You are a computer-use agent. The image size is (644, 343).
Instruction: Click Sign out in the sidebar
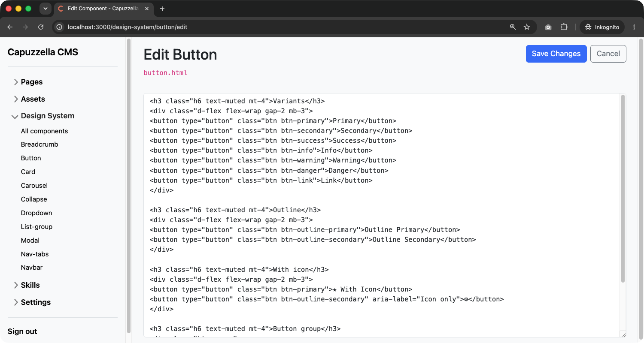[22, 331]
